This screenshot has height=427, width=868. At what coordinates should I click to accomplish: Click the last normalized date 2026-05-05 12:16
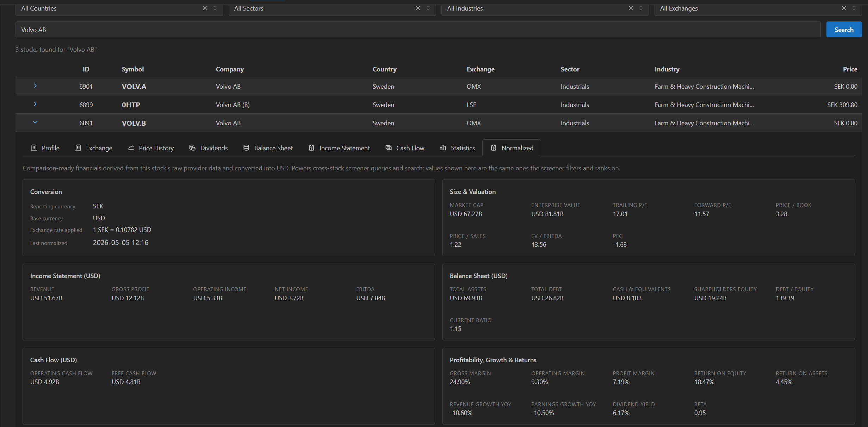120,243
